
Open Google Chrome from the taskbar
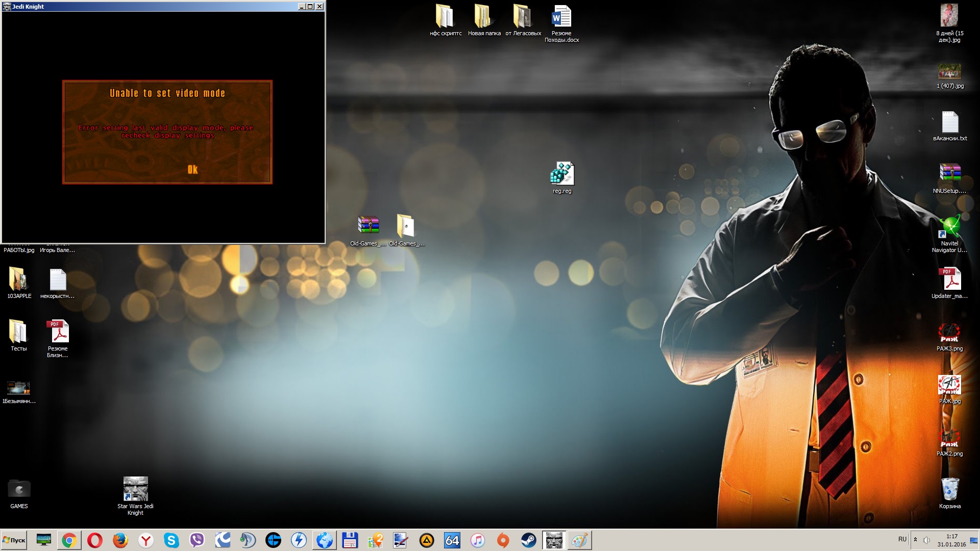pyautogui.click(x=69, y=540)
